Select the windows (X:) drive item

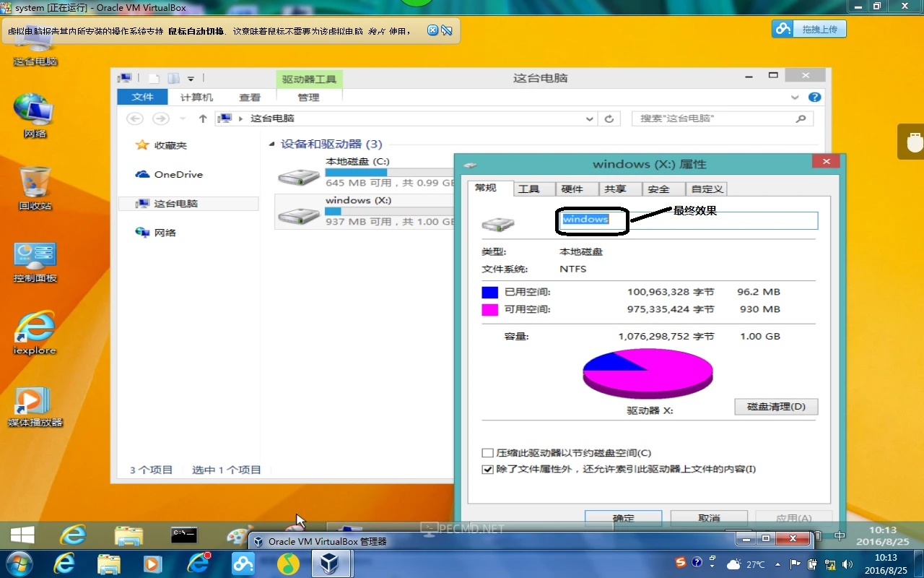click(365, 211)
